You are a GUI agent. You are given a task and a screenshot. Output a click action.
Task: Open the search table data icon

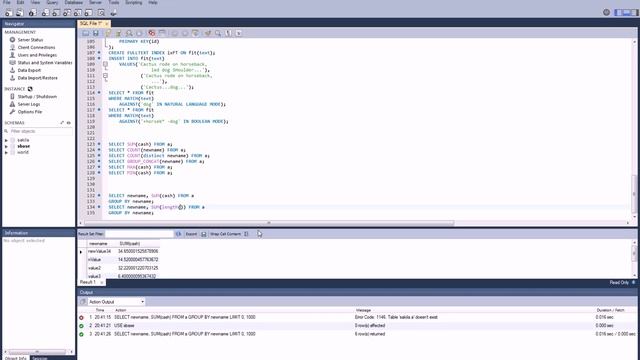(101, 13)
